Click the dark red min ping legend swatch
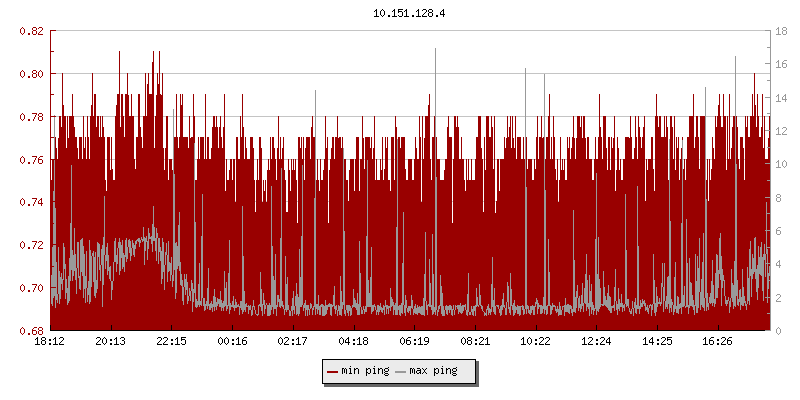This screenshot has height=400, width=800. (332, 371)
